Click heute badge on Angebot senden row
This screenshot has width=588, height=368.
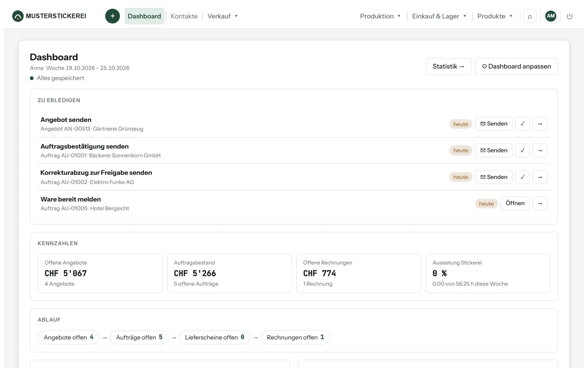[x=460, y=124]
